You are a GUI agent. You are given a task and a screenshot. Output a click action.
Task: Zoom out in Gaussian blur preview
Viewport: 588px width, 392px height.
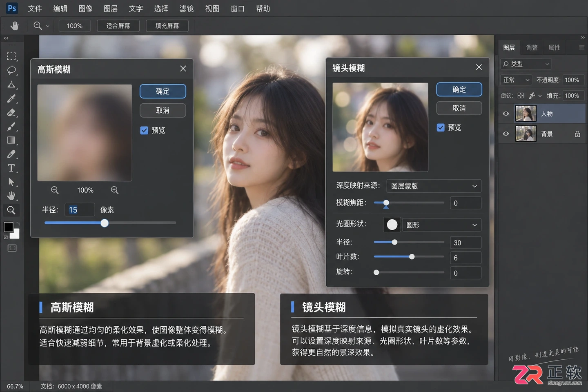(55, 190)
